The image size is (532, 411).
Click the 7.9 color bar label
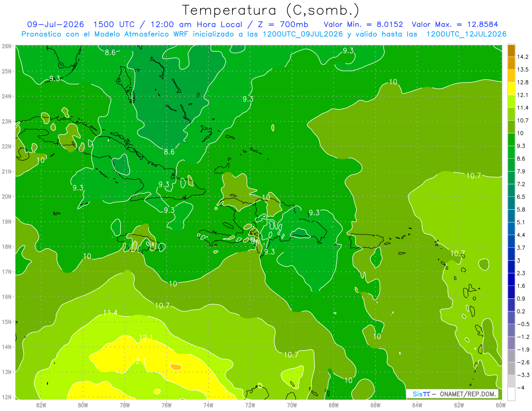pos(521,171)
